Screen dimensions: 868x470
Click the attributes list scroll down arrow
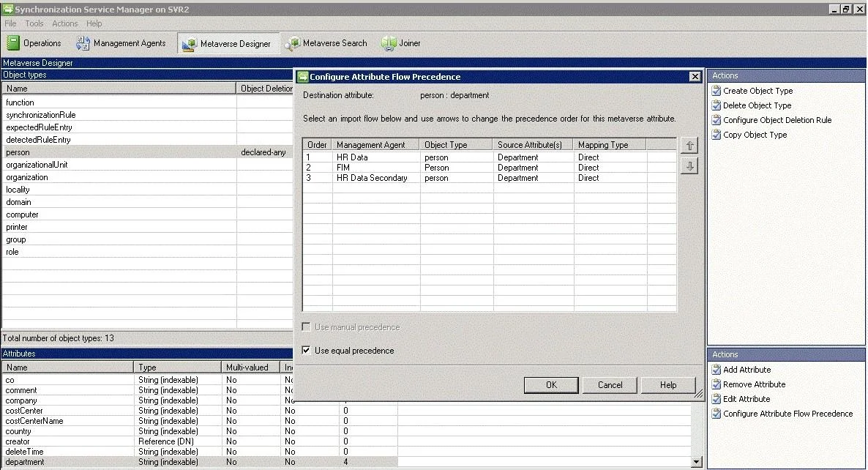697,462
